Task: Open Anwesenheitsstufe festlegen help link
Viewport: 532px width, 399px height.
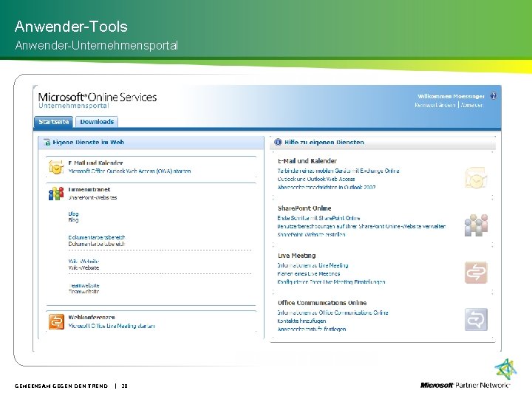Action: pos(312,328)
